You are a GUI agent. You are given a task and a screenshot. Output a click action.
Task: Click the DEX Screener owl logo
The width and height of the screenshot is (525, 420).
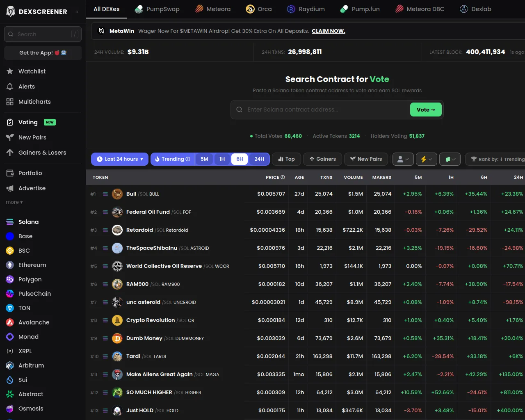[x=11, y=11]
